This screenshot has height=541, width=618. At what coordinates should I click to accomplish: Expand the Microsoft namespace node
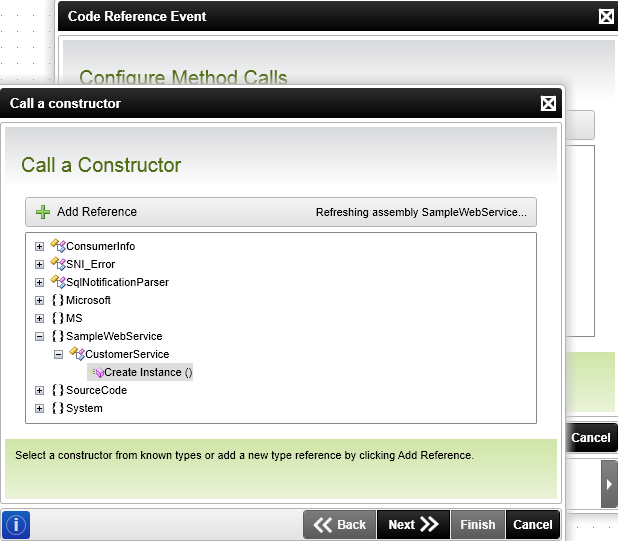pos(39,301)
